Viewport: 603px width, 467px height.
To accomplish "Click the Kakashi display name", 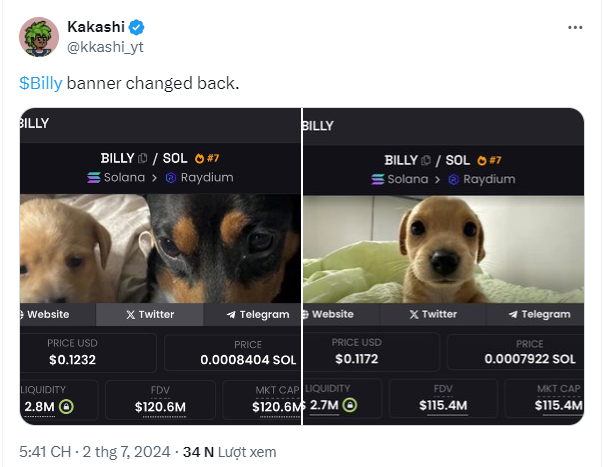I will (95, 26).
